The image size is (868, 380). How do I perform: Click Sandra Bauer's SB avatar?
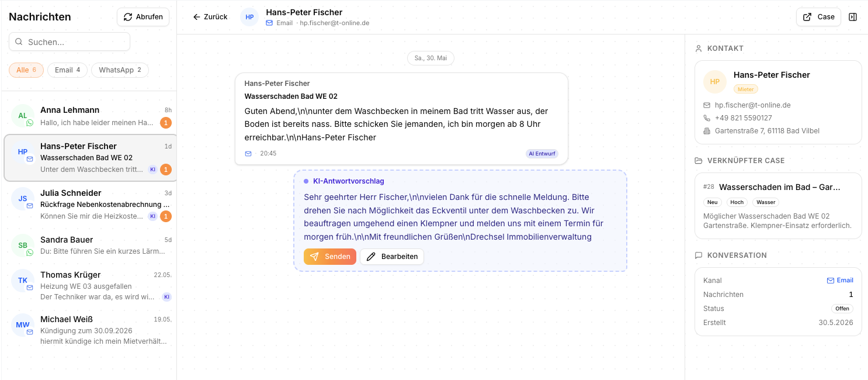point(23,246)
